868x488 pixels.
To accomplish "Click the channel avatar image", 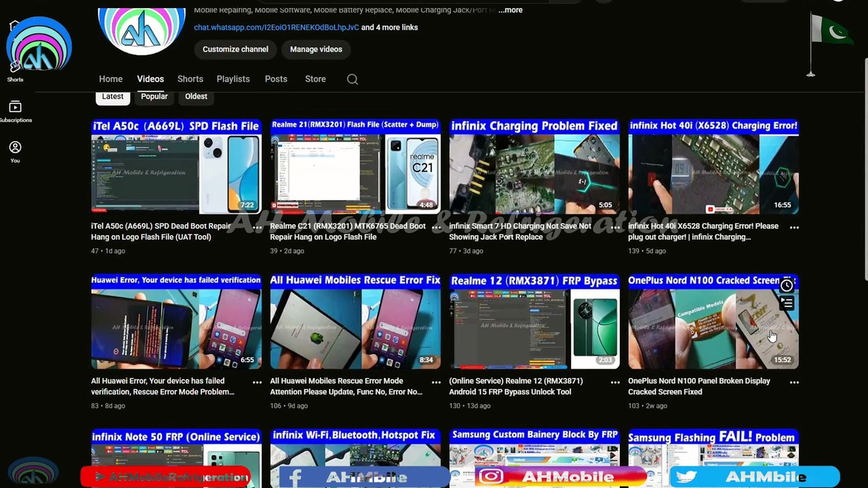I will pos(142,30).
